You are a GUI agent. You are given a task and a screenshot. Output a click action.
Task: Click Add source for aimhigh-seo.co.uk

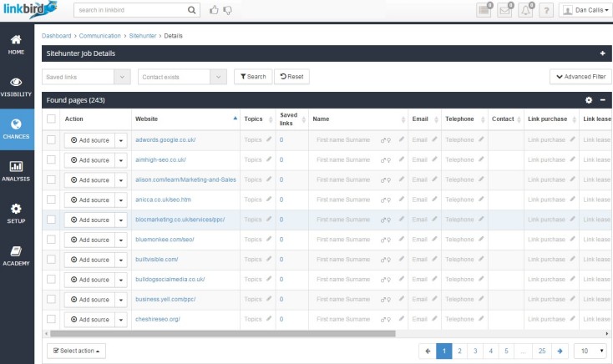pyautogui.click(x=90, y=160)
